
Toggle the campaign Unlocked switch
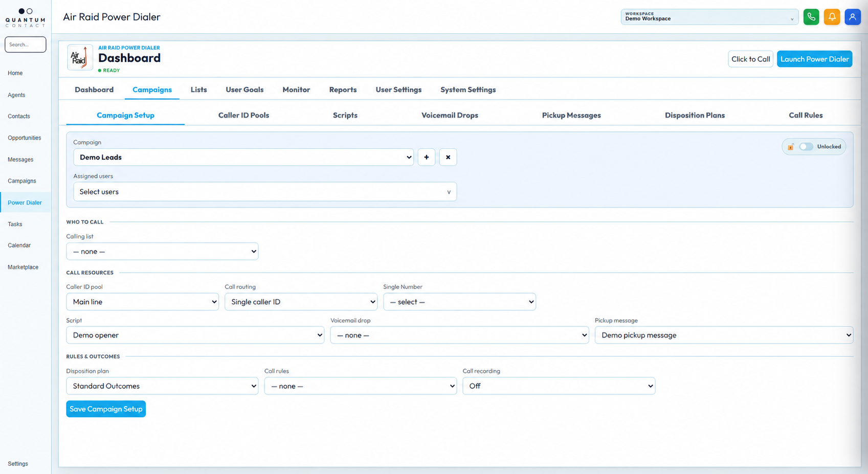point(806,147)
